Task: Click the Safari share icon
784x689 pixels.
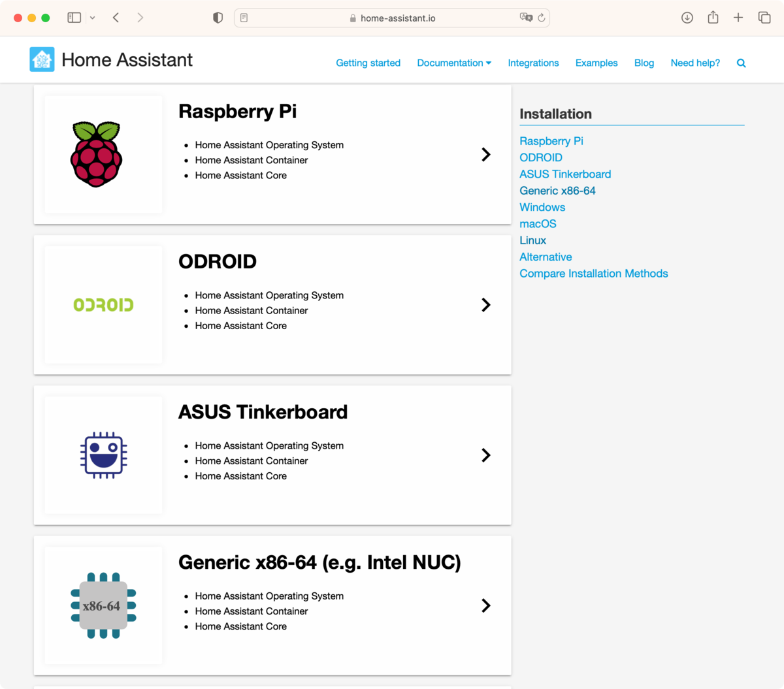Action: [x=713, y=18]
